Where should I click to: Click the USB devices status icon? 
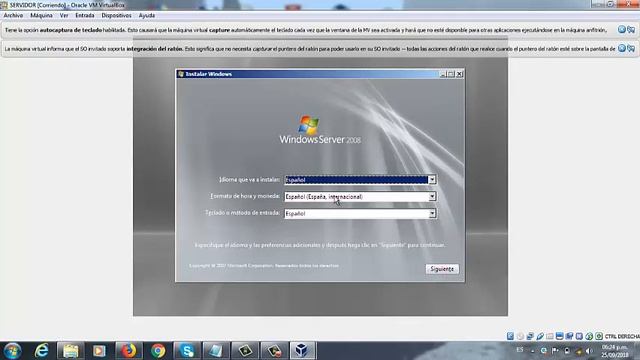click(x=540, y=336)
